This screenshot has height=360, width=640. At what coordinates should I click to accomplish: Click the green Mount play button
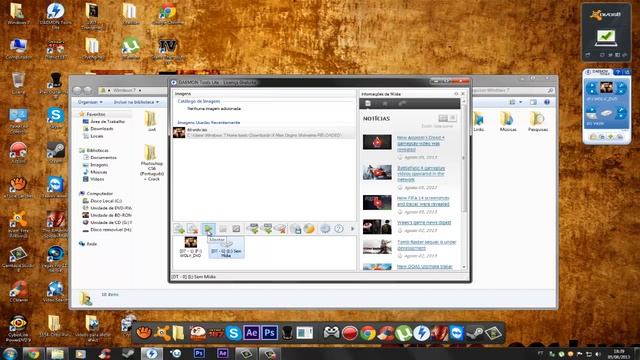(209, 229)
